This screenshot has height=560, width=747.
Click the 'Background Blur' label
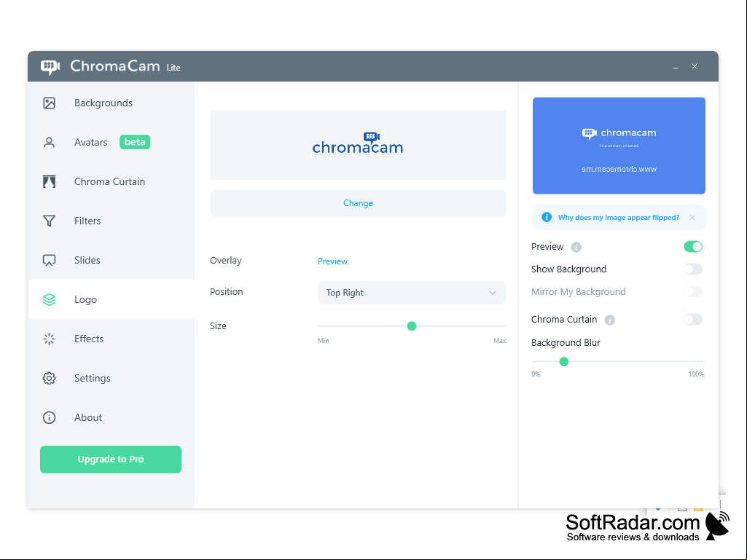coord(566,343)
